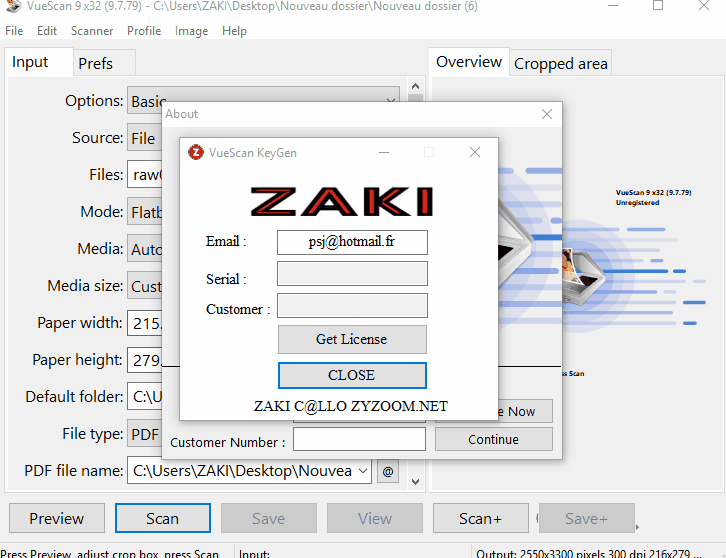Open the Image menu
The width and height of the screenshot is (726, 558).
[191, 31]
